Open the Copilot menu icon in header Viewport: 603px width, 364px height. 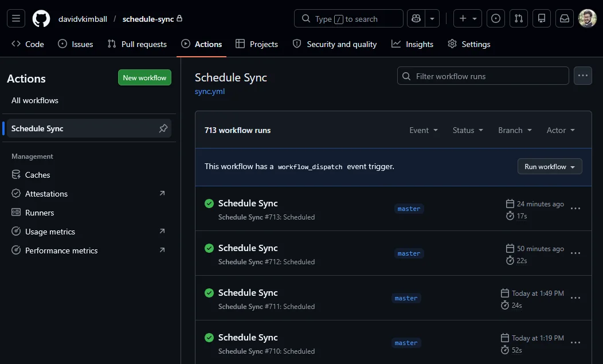(x=416, y=18)
